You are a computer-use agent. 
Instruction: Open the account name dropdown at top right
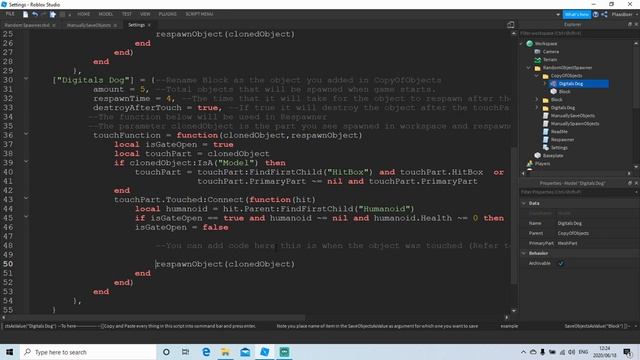[624, 14]
